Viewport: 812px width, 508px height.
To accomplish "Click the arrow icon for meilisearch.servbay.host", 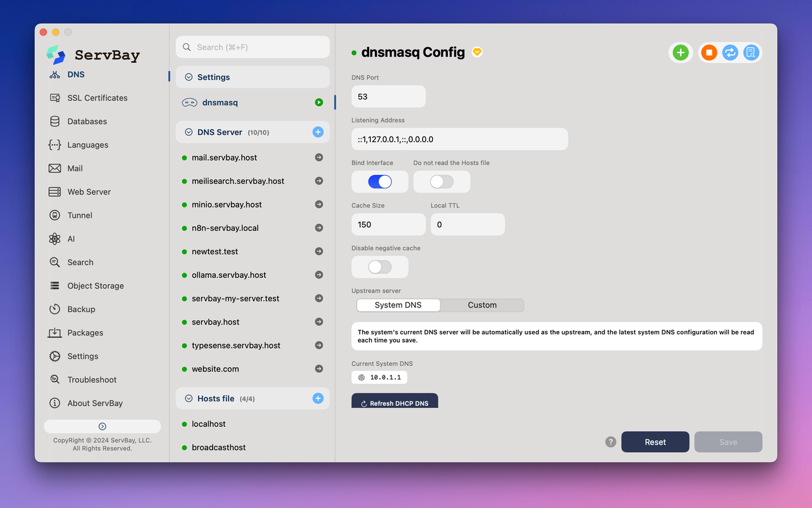I will coord(319,181).
